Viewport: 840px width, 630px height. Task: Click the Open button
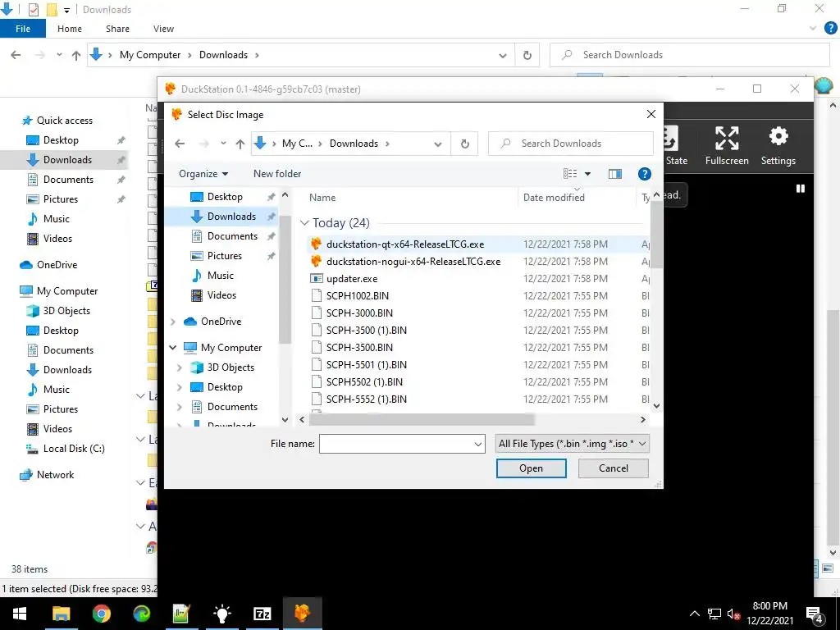coord(531,468)
